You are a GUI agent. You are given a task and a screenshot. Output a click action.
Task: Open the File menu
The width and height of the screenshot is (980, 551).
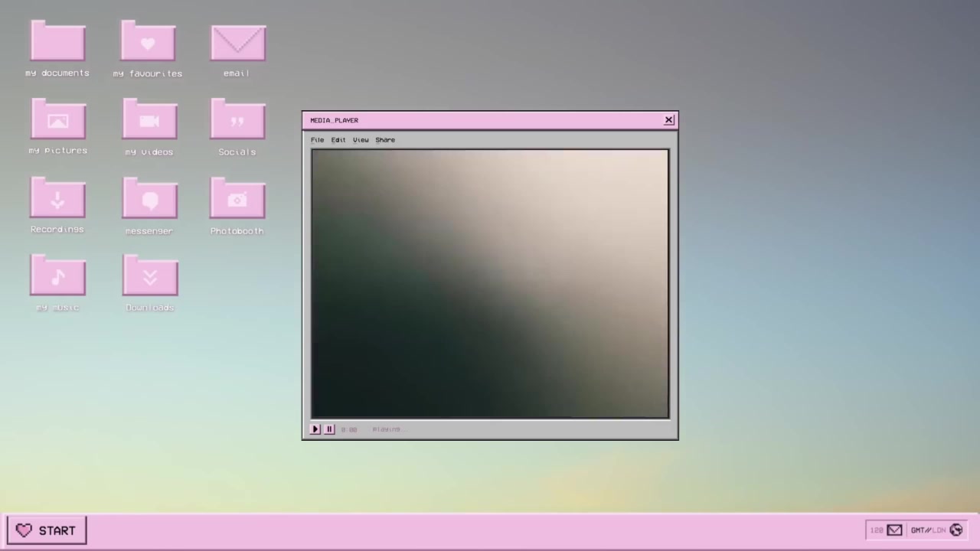(317, 140)
